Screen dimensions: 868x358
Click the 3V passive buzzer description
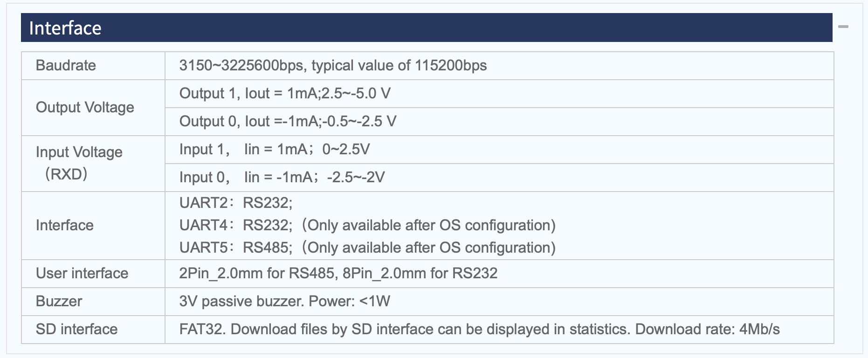[284, 301]
